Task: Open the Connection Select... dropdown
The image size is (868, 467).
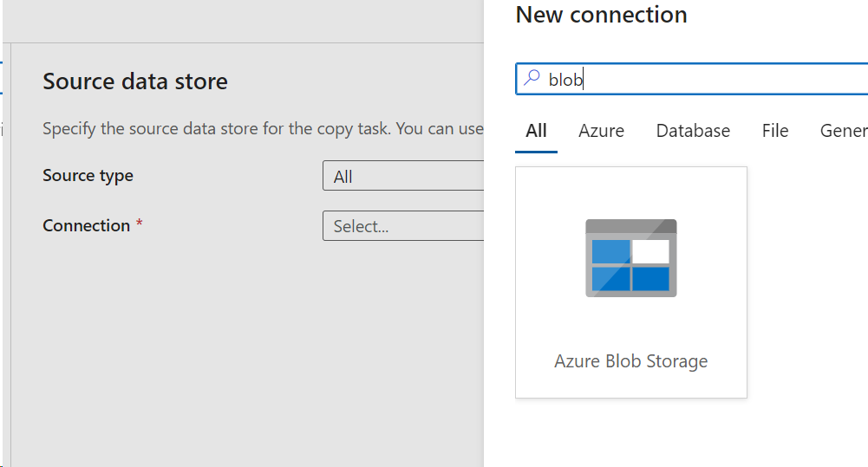Action: (402, 226)
